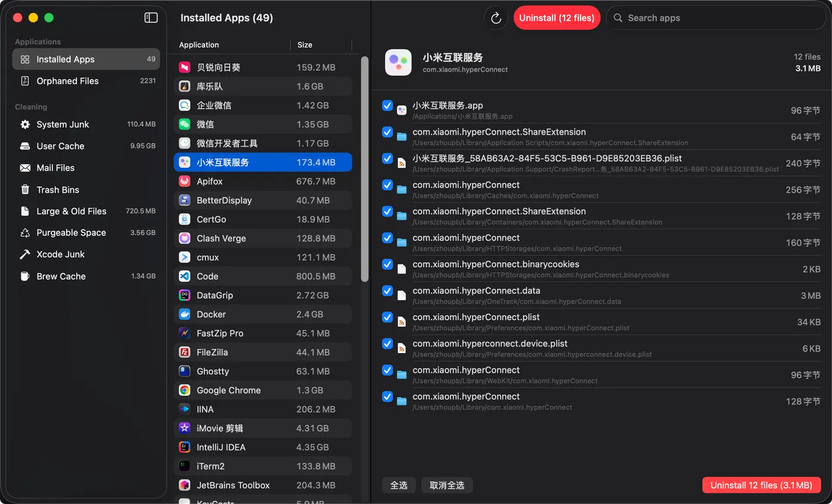Uncheck the Caches com.xiaomi.hyperConnect checkbox
The height and width of the screenshot is (504, 832).
(387, 185)
